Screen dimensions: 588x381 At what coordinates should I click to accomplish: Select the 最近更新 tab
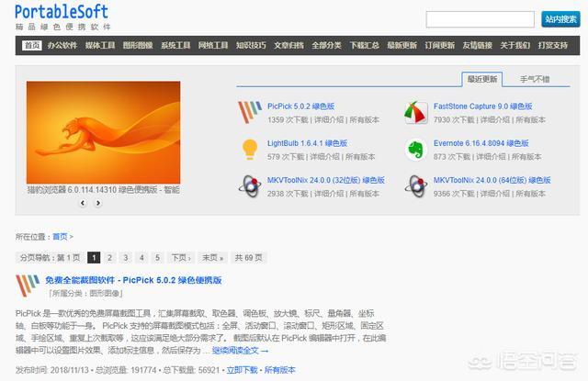coord(481,79)
